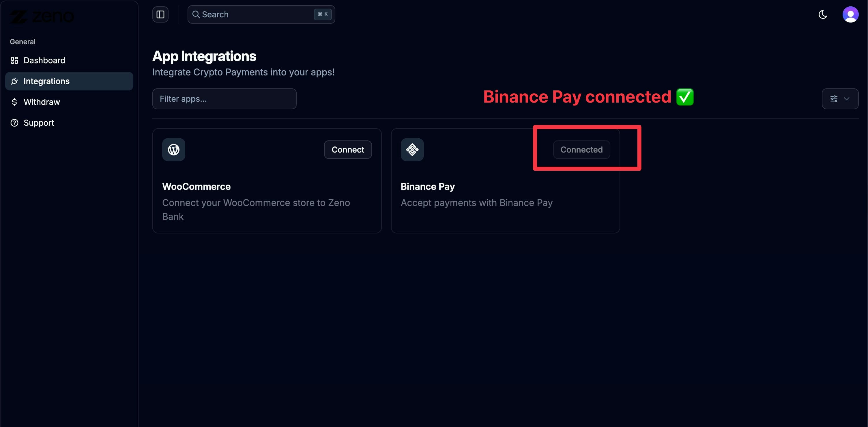Select the Withdraw dollar icon

14,102
